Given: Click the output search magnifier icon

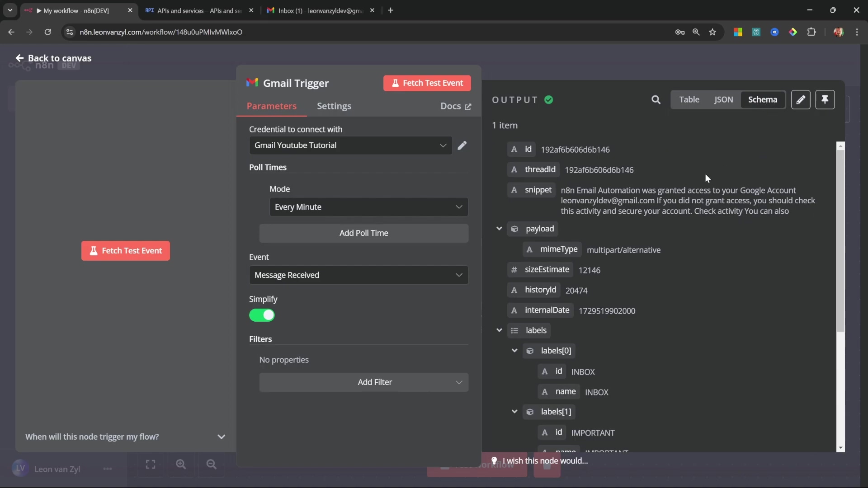Looking at the screenshot, I should coord(656,100).
